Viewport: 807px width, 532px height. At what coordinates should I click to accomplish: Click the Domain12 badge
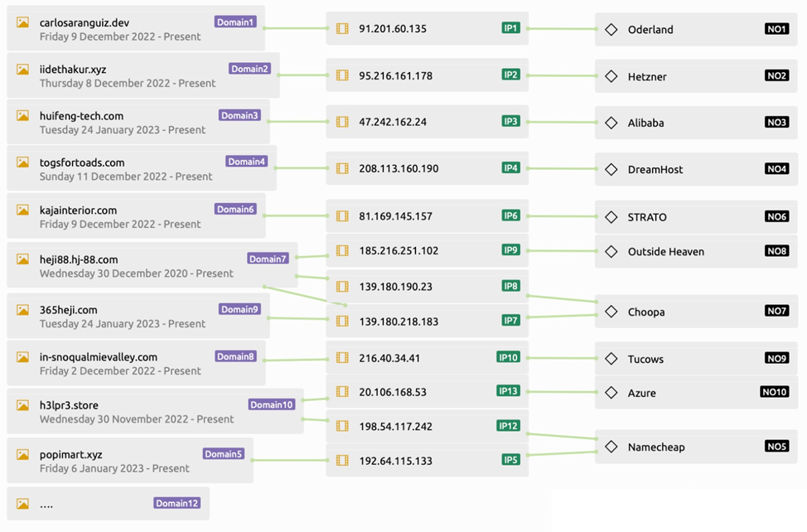[177, 503]
